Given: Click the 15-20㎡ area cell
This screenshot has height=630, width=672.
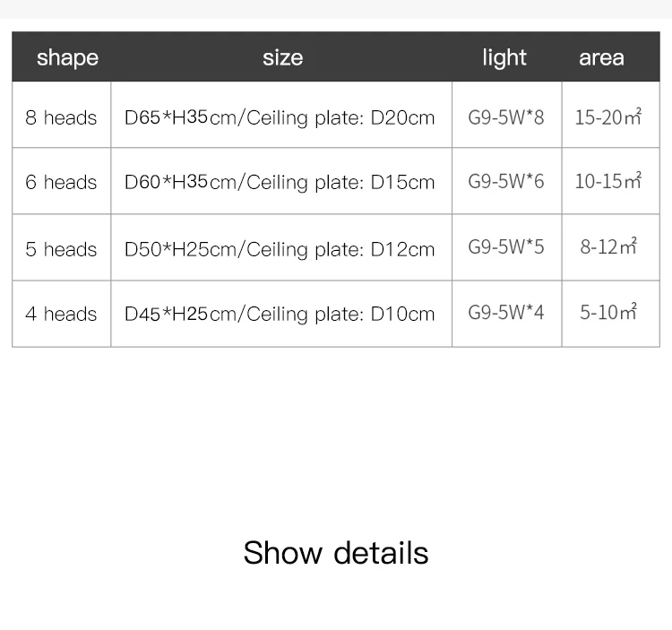Looking at the screenshot, I should pyautogui.click(x=608, y=117).
